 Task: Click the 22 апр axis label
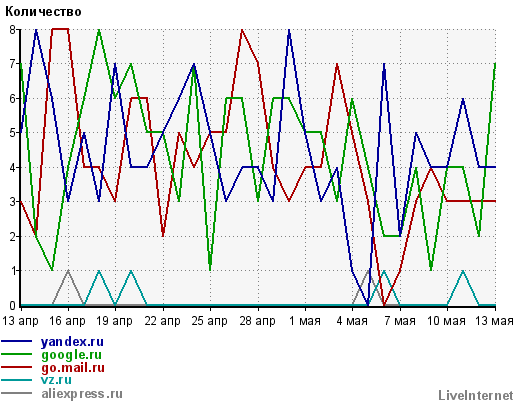[162, 321]
